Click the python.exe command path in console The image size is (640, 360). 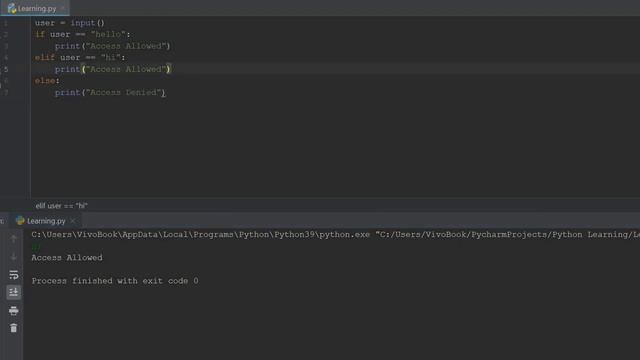click(x=335, y=235)
